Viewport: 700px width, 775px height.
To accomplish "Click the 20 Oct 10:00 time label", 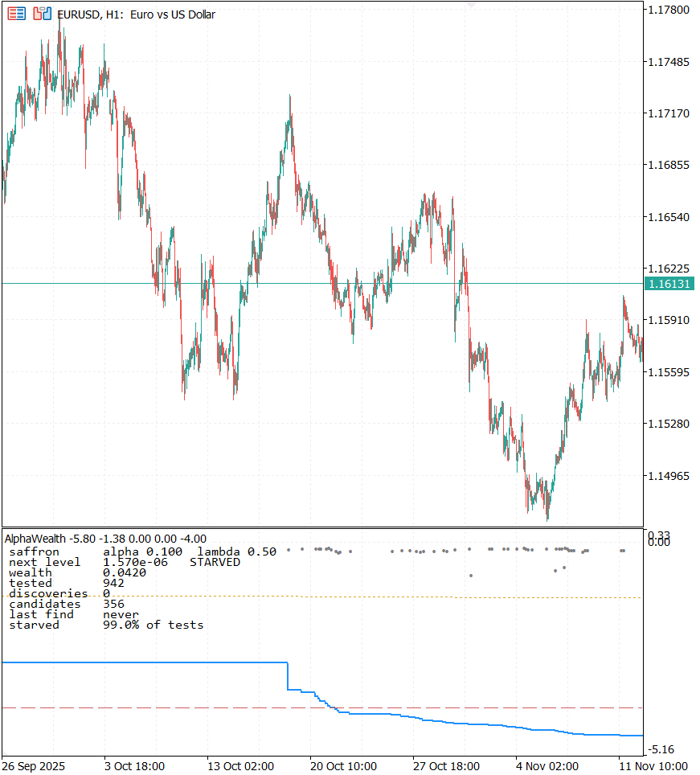I will pyautogui.click(x=343, y=766).
